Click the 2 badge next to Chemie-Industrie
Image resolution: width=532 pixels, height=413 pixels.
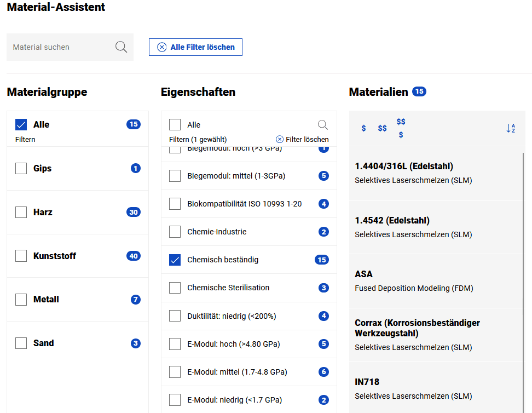(x=323, y=232)
